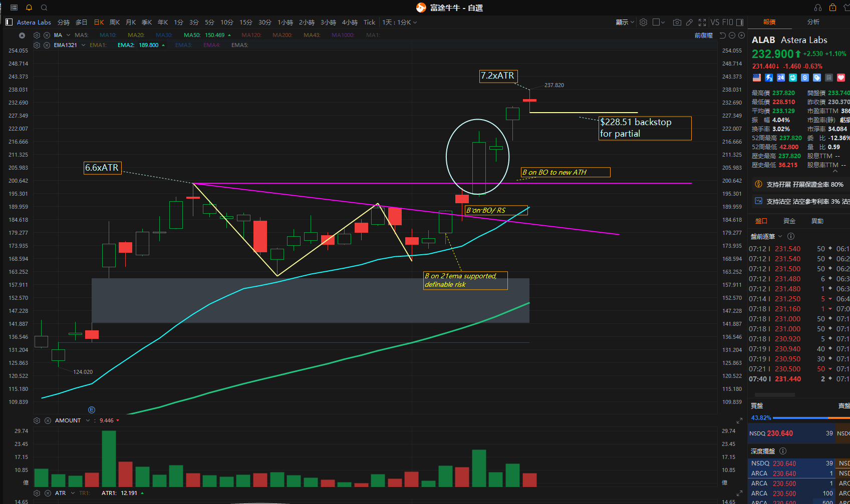Contact customer service via headset icon
Screen dimensions: 850x504
pos(818,8)
